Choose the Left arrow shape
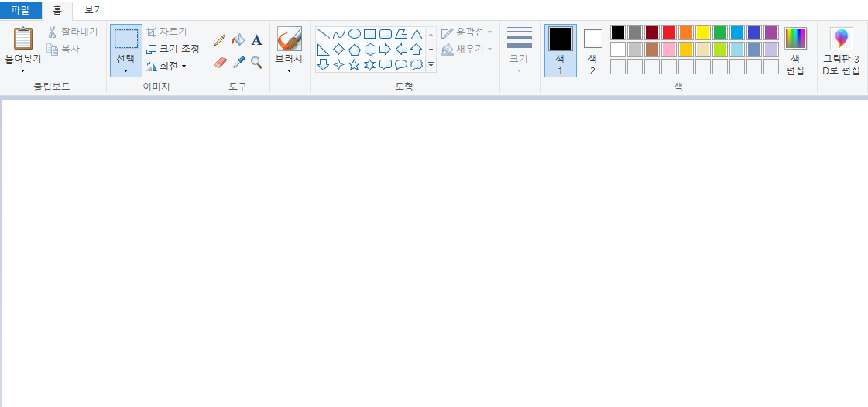868x407 pixels. pos(401,50)
